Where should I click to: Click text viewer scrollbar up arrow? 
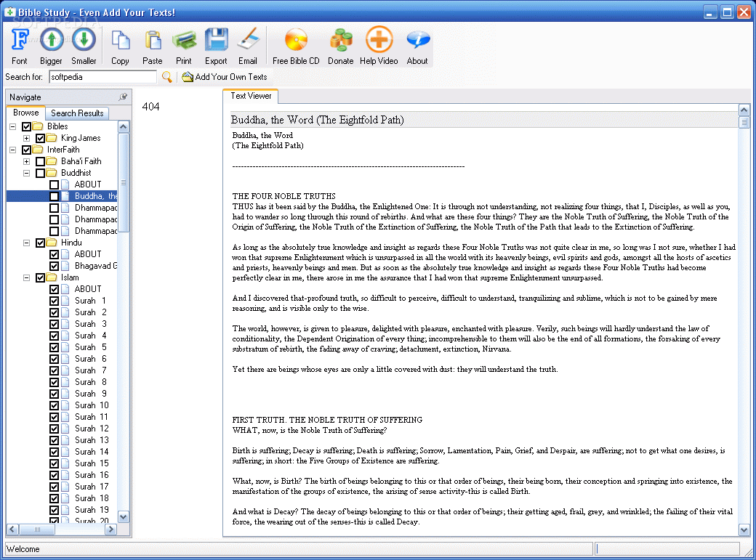744,110
